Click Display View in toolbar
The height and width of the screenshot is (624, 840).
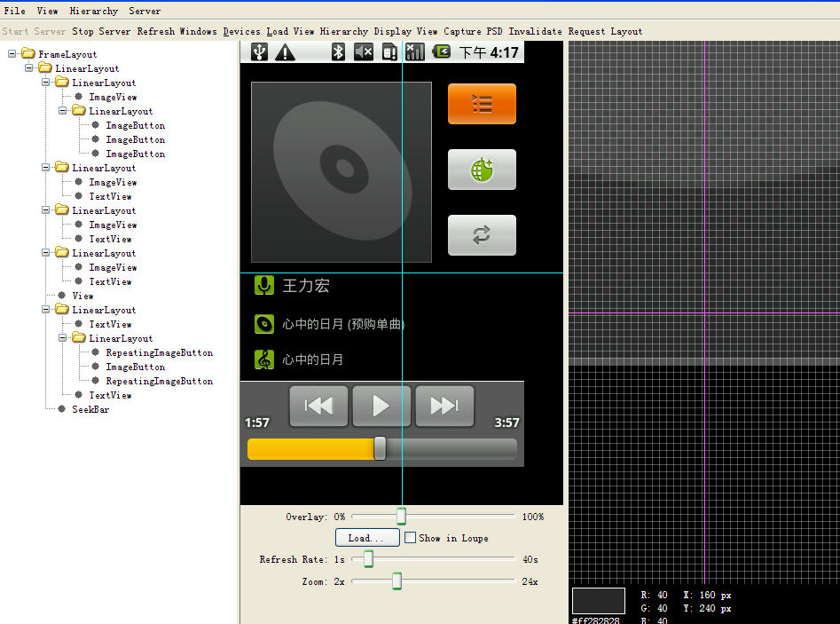[x=405, y=31]
